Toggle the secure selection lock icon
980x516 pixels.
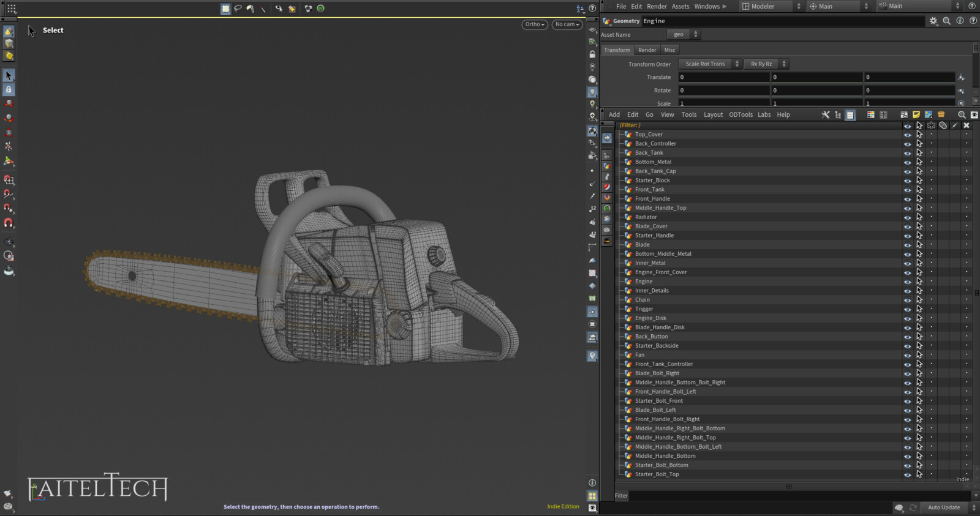(9, 89)
